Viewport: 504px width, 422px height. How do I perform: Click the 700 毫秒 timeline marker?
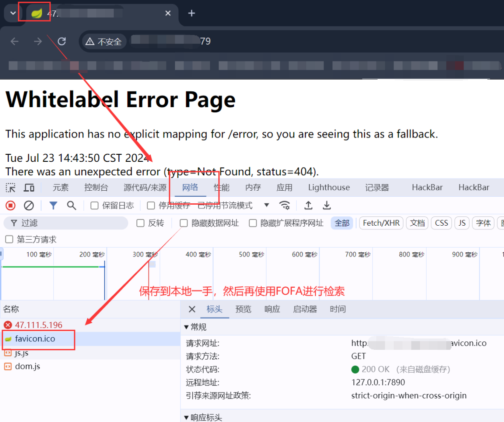pos(358,255)
